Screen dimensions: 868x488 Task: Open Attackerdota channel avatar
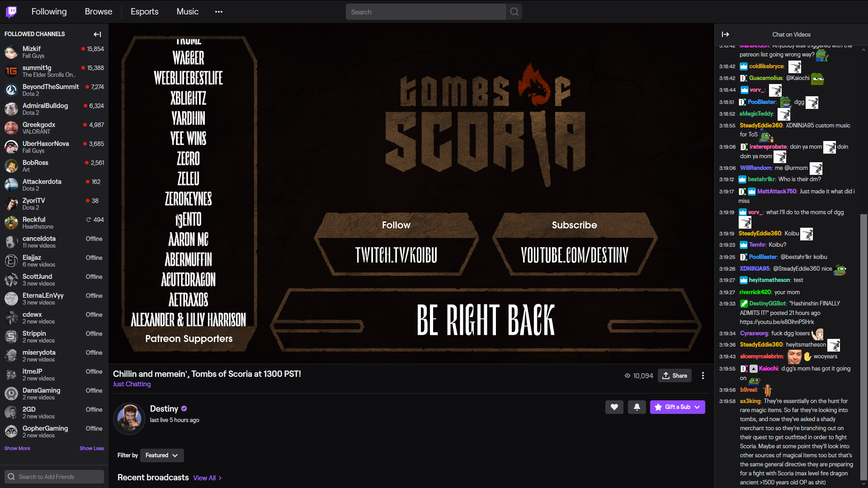click(x=11, y=185)
